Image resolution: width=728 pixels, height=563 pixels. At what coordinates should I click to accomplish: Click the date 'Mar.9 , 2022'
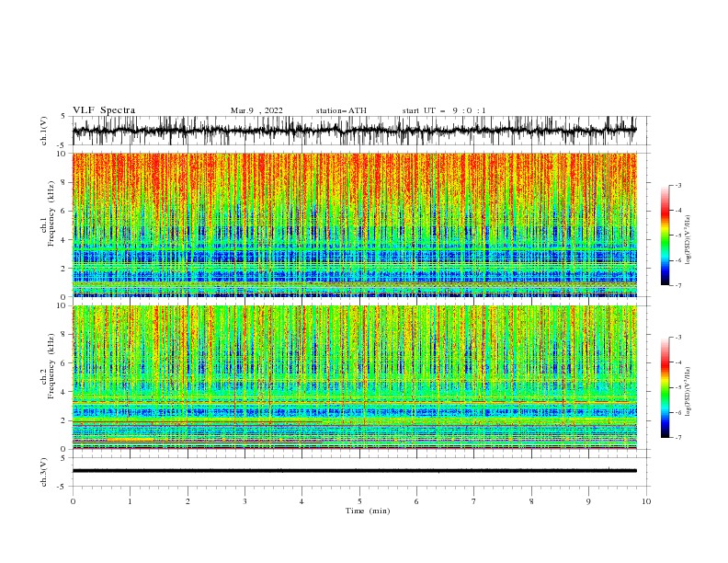[256, 110]
